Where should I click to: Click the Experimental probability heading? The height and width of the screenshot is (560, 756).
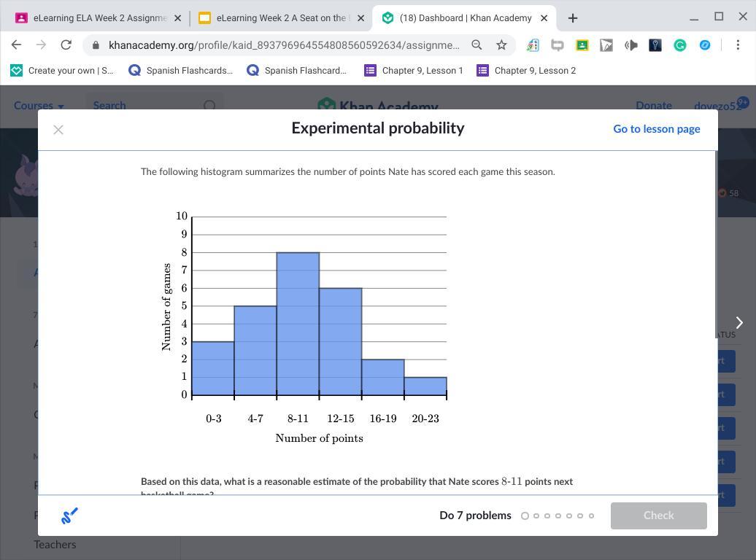378,128
